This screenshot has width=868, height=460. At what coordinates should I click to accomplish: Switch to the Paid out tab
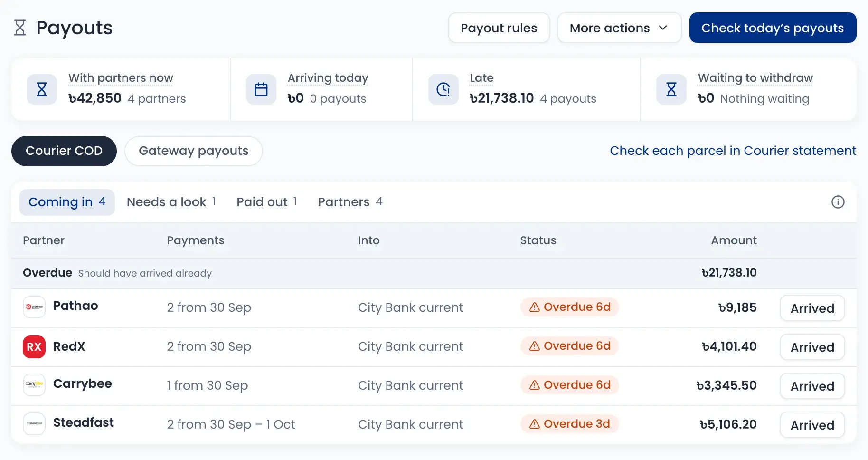(x=267, y=202)
